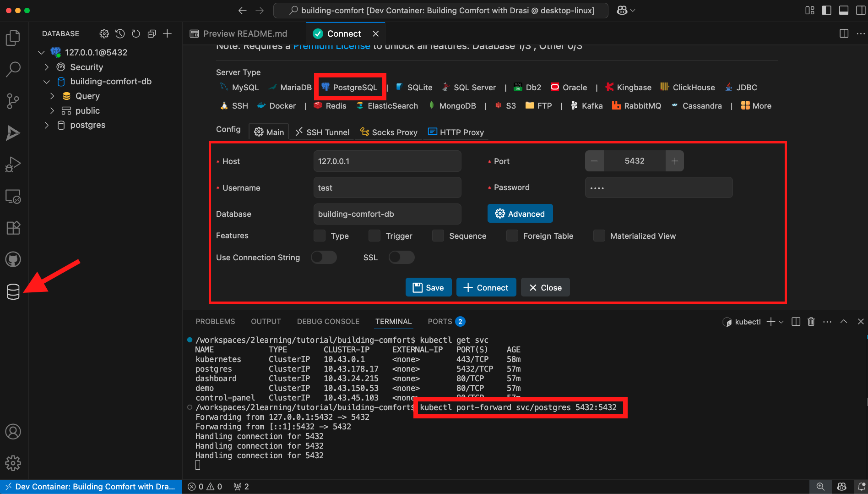This screenshot has width=868, height=494.
Task: Add a new connection with the plus icon
Action: 167,33
